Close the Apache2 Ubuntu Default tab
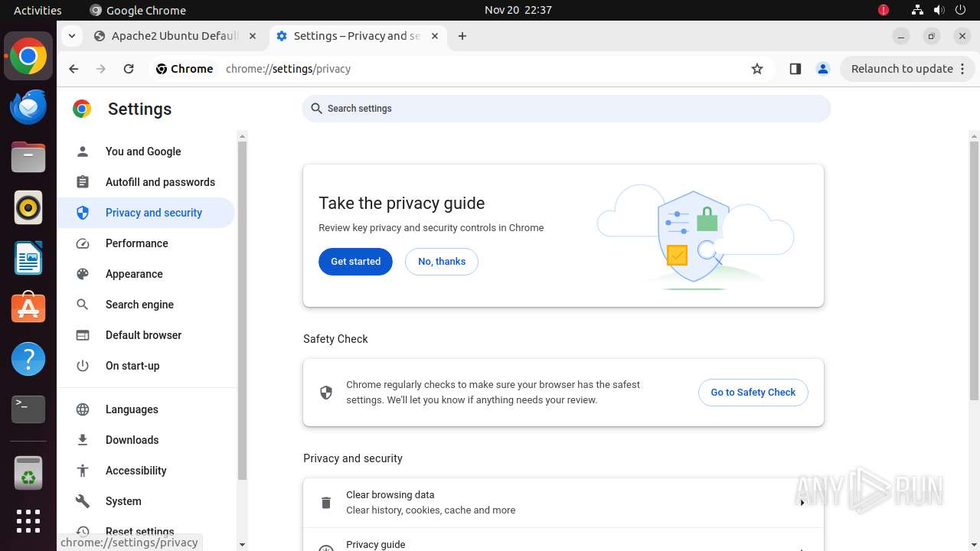 tap(253, 36)
